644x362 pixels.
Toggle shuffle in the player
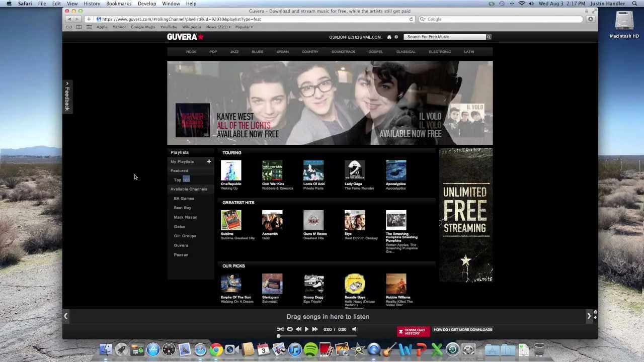tap(280, 329)
